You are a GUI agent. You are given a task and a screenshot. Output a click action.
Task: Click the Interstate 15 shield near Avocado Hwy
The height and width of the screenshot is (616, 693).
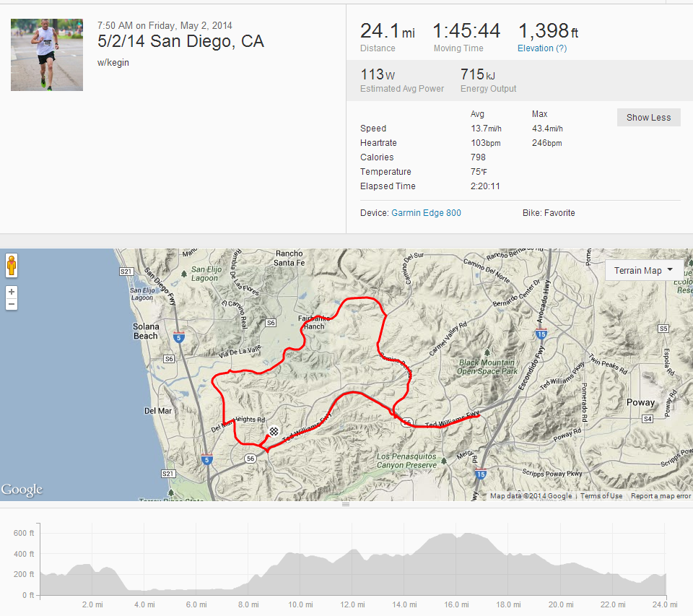[x=541, y=334]
